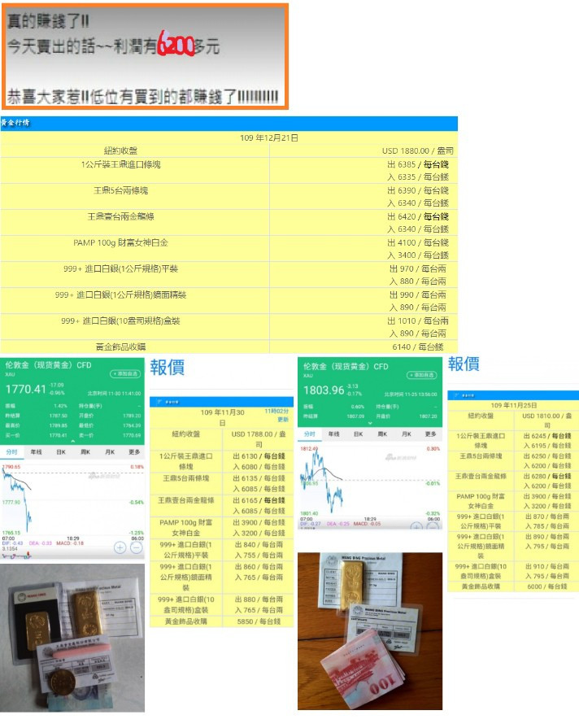
Task: Select 入 6335 buy price in 12月21日 table
Action: click(x=418, y=177)
